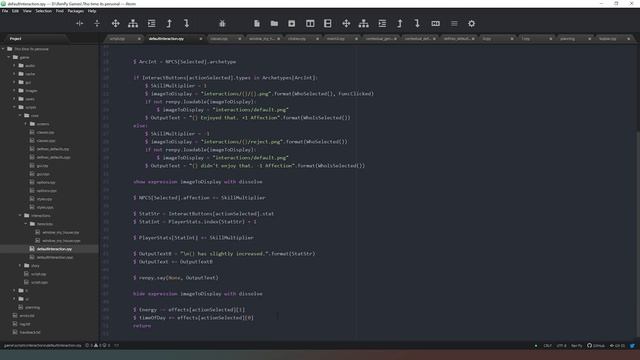This screenshot has width=640, height=360.
Task: Open the planning file in the tree
Action: tap(32, 307)
